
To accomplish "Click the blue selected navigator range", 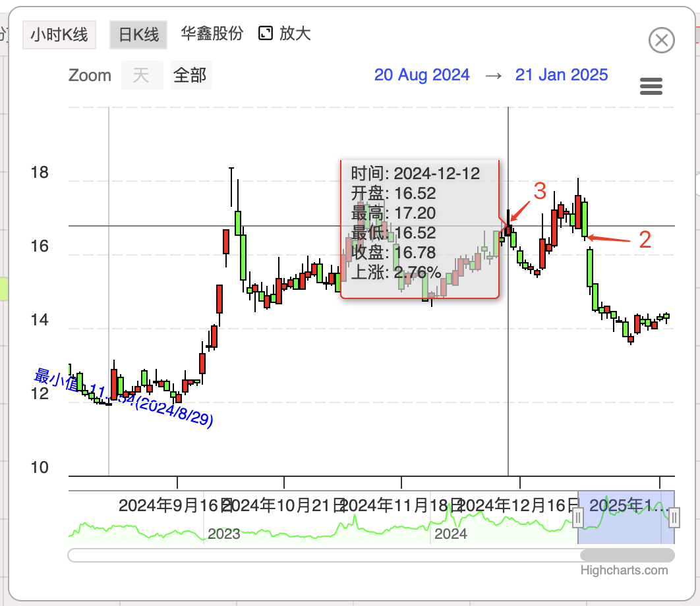I will (626, 518).
